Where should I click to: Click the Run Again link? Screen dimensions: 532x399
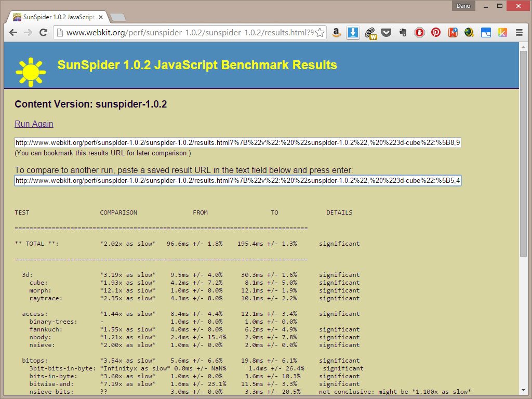[34, 124]
